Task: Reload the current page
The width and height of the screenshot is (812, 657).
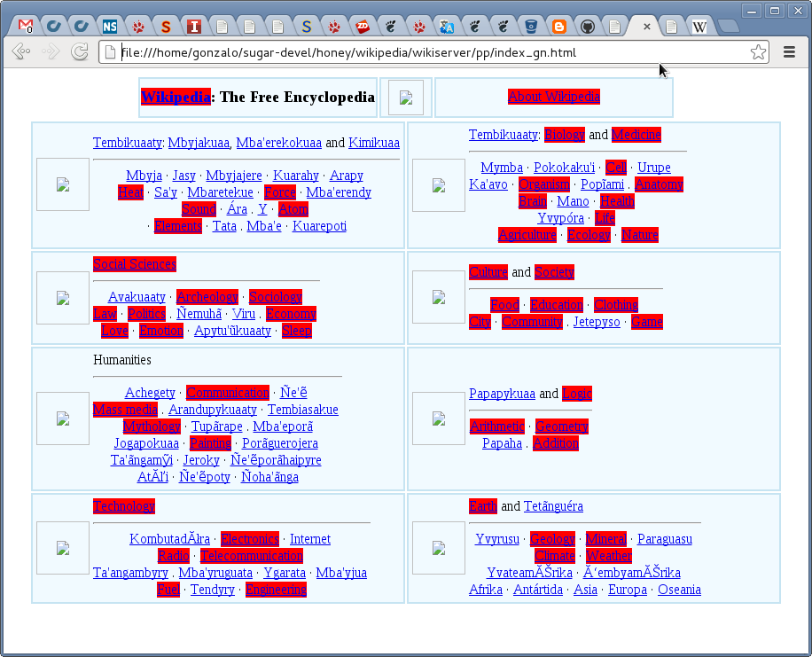Action: pyautogui.click(x=79, y=51)
